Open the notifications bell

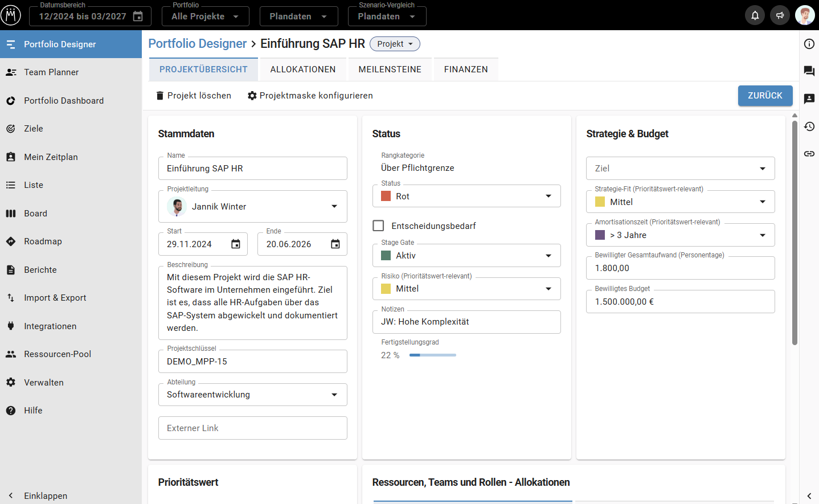(755, 15)
